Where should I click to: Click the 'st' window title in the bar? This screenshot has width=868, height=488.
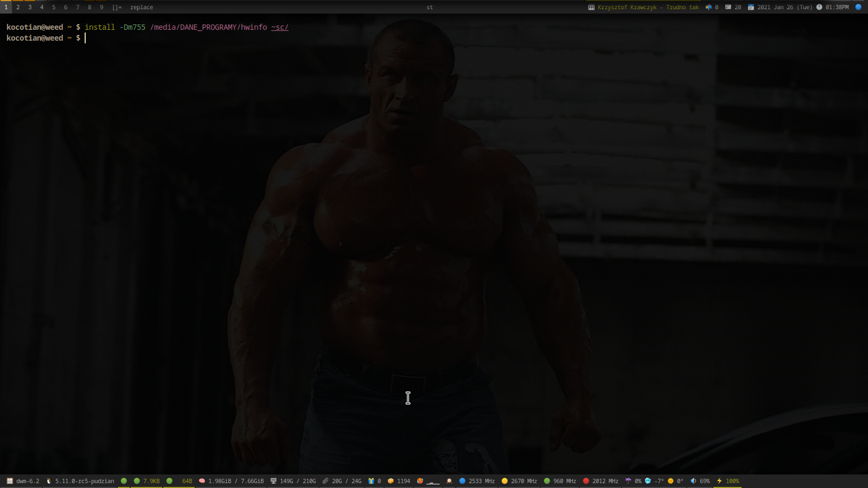coord(430,7)
